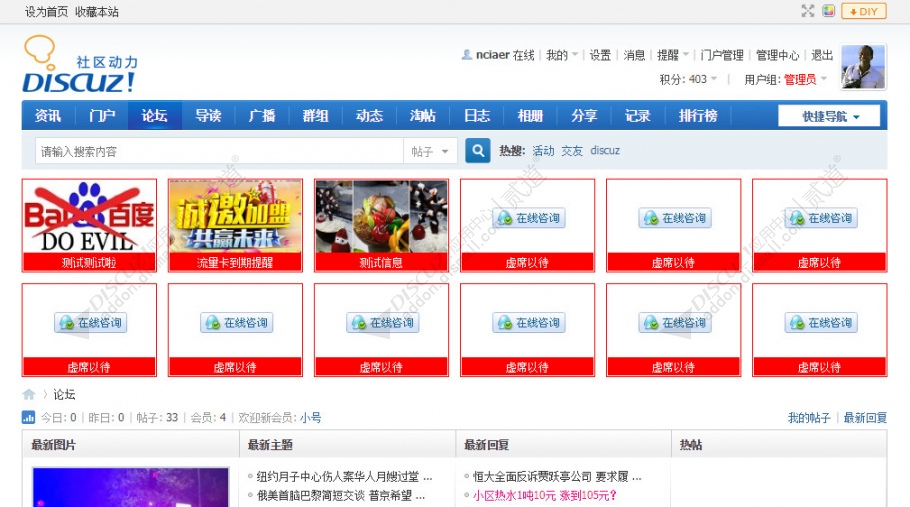Click the 流量卡到期提醒 ad caption

[x=235, y=262]
